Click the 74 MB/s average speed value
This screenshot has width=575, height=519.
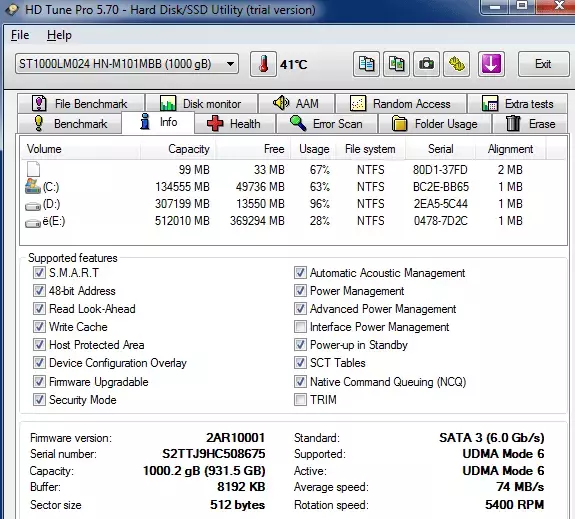[x=520, y=487]
